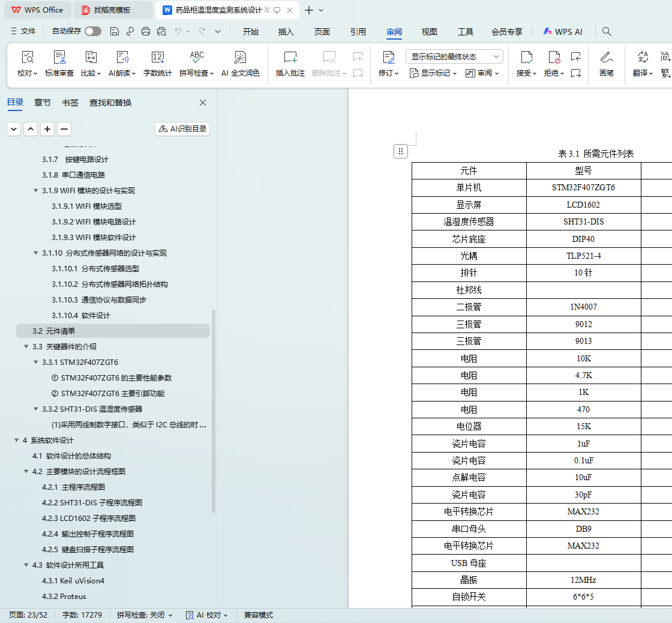Click the AI 全文润色 polish icon
Screen dimensions: 672x623
[x=240, y=58]
